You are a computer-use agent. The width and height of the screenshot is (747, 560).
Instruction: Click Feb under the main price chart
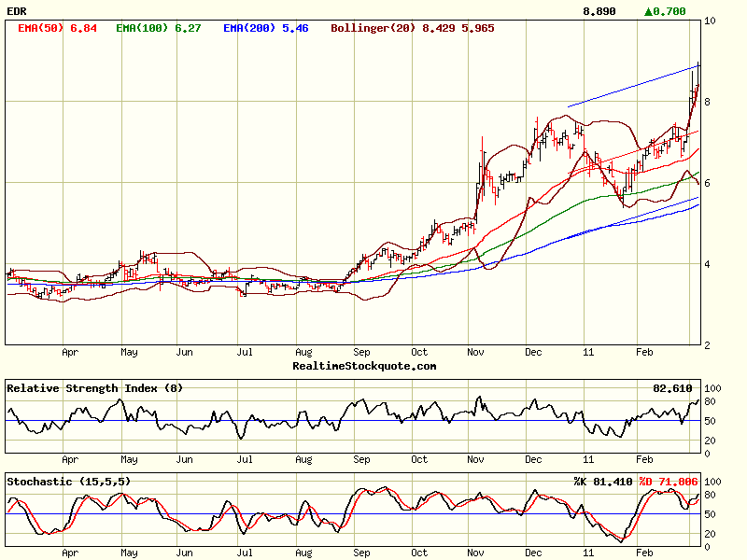click(x=644, y=353)
